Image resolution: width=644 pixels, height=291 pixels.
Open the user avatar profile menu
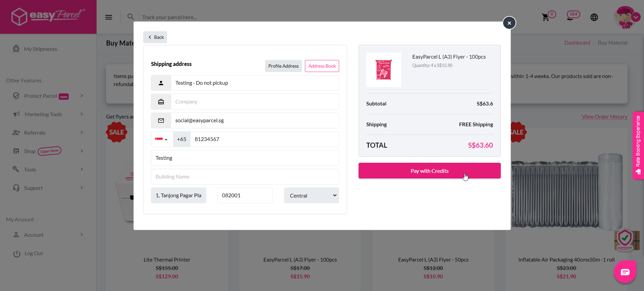[627, 17]
